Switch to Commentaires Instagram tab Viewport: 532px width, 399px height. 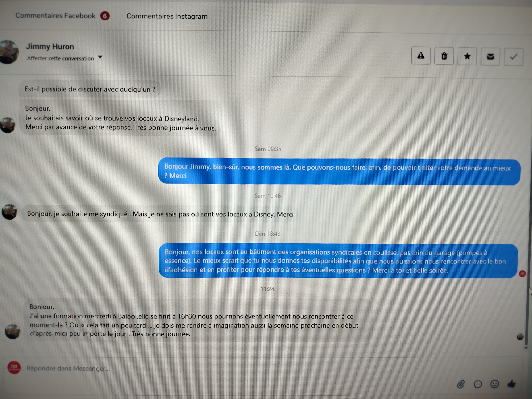tap(167, 16)
